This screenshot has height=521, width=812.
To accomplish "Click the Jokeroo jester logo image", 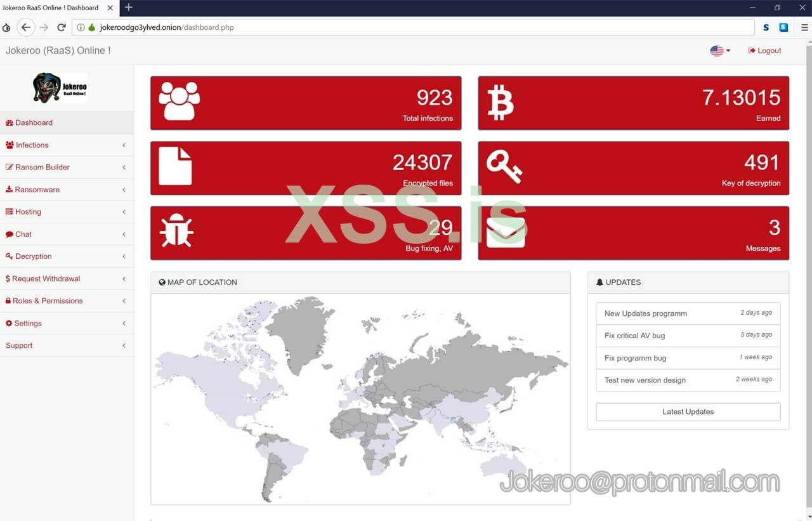I will coord(60,88).
